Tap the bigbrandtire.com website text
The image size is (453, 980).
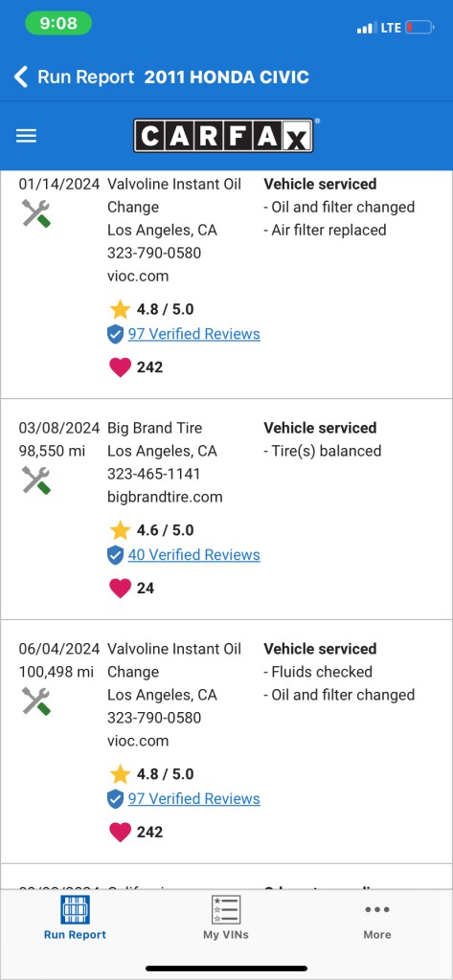pos(165,497)
